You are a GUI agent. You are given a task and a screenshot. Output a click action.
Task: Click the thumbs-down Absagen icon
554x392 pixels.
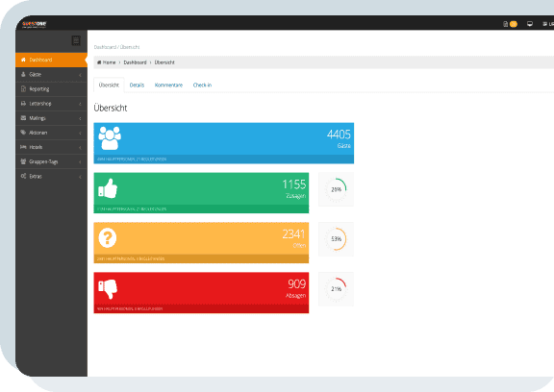click(x=108, y=289)
